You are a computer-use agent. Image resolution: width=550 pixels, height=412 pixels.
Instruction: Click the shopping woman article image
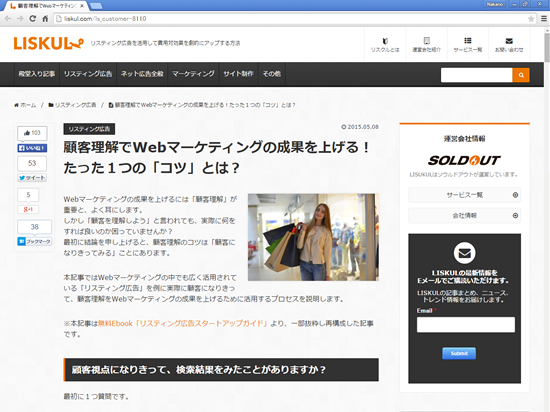313,237
